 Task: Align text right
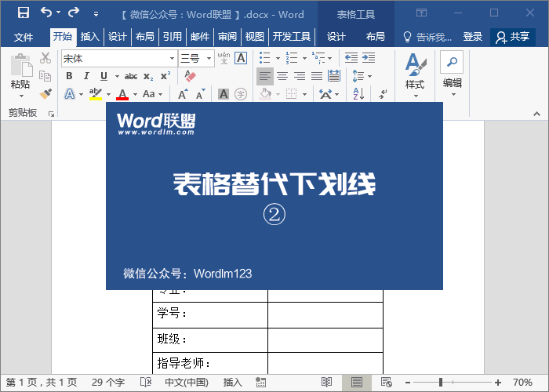point(300,76)
